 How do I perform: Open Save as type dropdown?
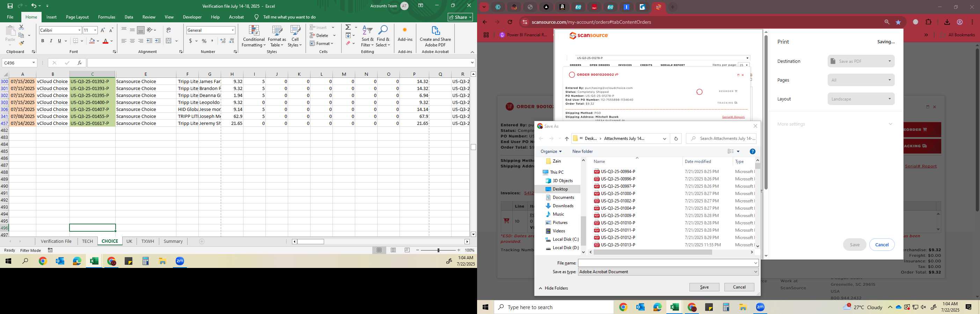(x=668, y=272)
